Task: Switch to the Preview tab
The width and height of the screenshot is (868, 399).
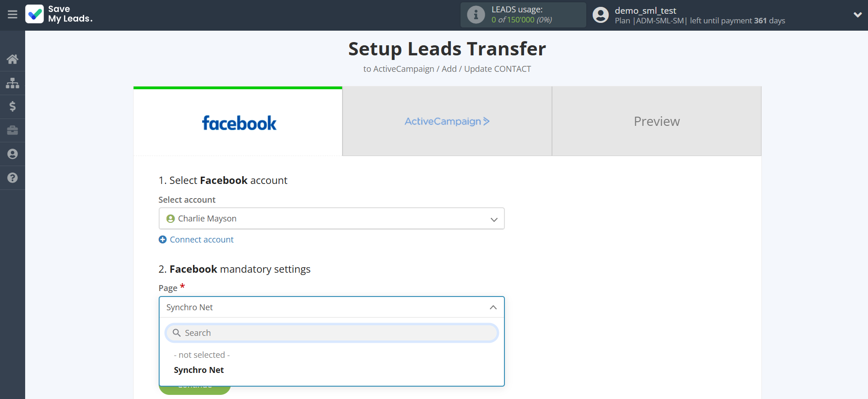Action: pyautogui.click(x=656, y=121)
